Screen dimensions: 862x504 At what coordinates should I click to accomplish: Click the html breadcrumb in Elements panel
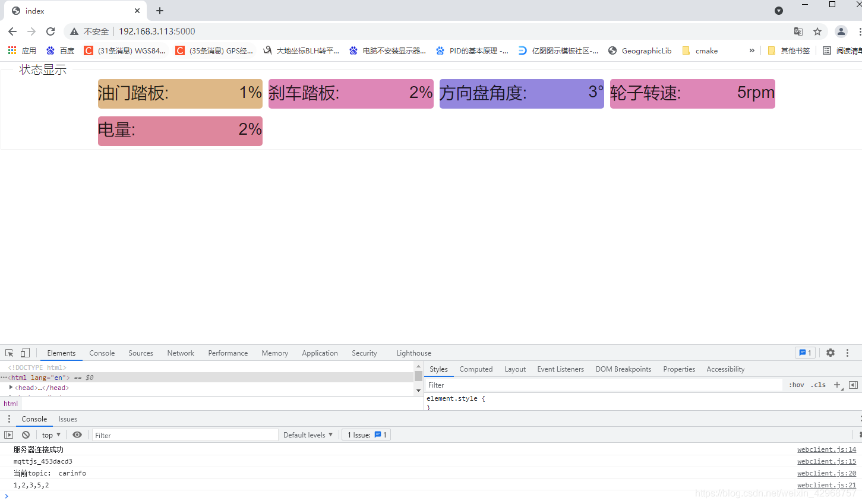[x=11, y=404]
